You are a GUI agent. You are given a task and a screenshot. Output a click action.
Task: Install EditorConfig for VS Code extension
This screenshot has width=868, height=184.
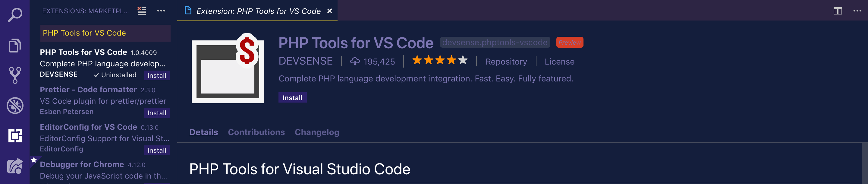pyautogui.click(x=157, y=150)
